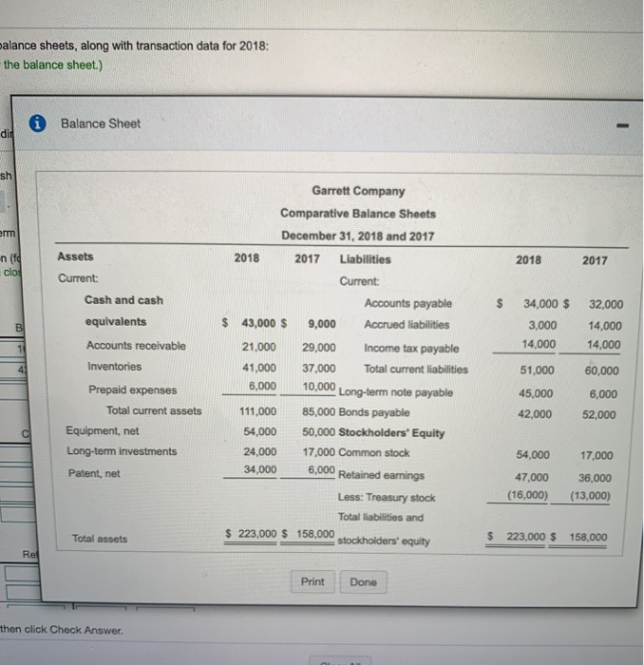Click Total current assets 2018 value 111,000
Image resolution: width=644 pixels, height=665 pixels.
point(257,411)
